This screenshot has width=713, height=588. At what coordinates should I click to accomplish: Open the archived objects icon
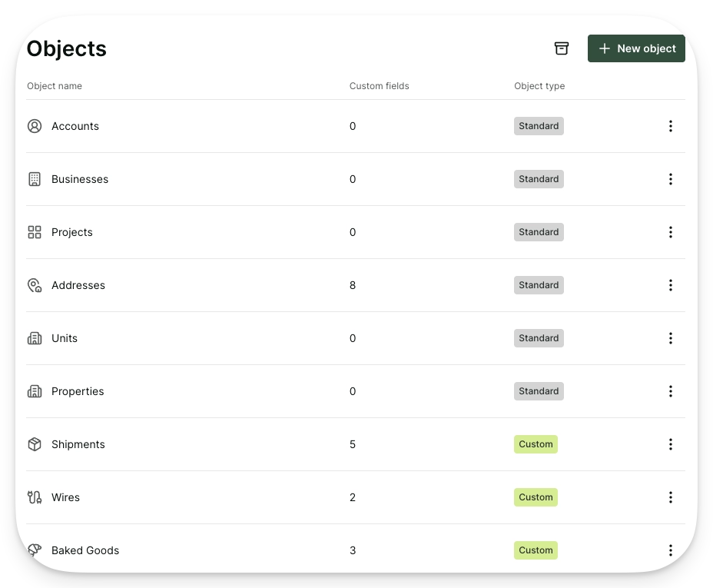(x=561, y=48)
